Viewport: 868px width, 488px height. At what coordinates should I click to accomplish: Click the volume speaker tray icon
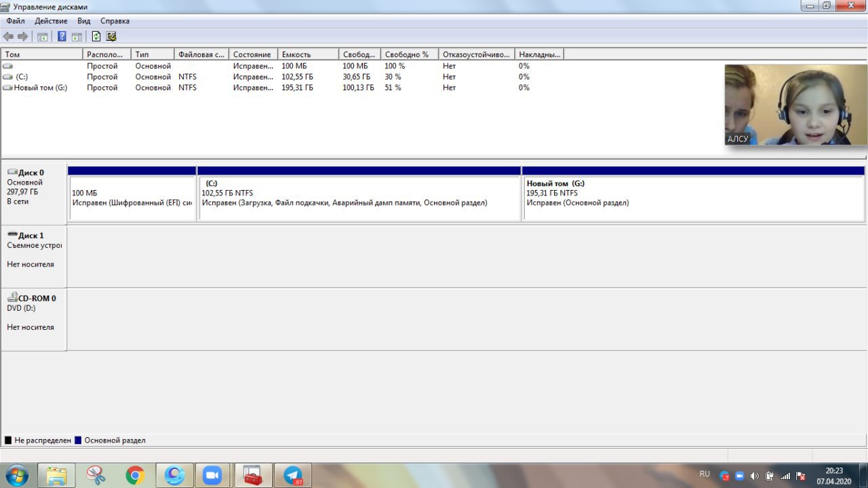click(755, 476)
